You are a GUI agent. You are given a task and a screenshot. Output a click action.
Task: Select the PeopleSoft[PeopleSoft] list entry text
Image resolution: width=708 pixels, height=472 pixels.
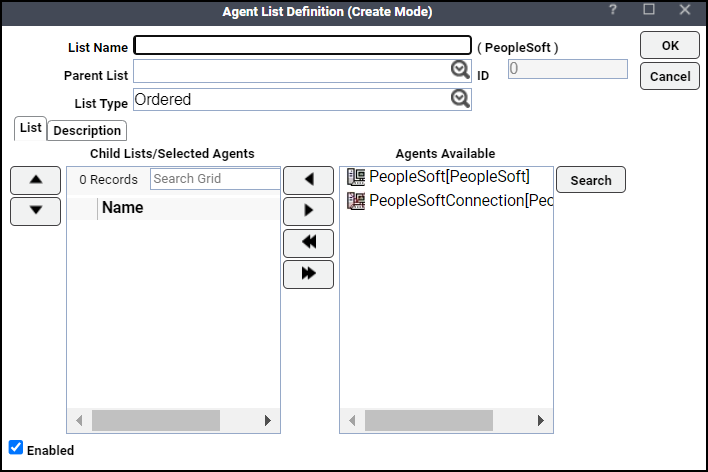pos(449,177)
